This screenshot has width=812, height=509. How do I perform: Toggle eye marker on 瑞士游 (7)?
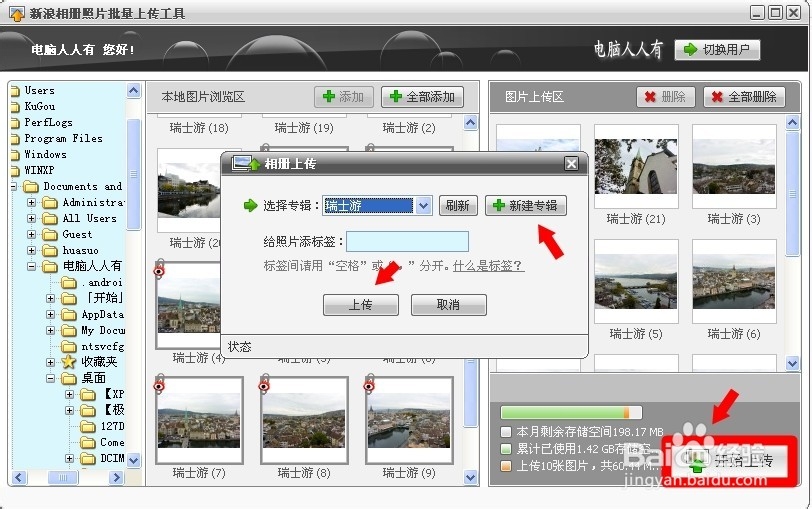(159, 386)
